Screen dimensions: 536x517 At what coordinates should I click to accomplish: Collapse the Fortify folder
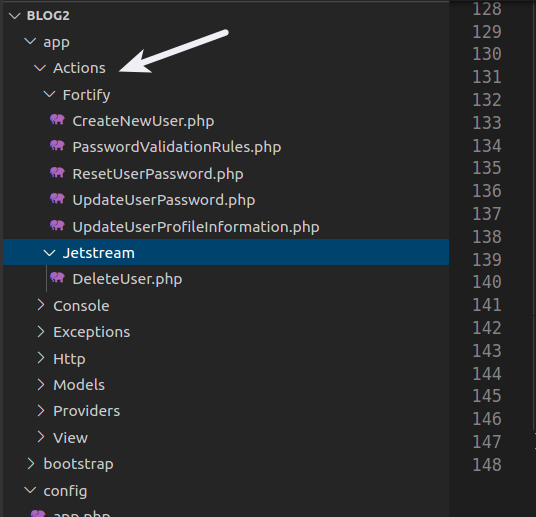[50, 94]
